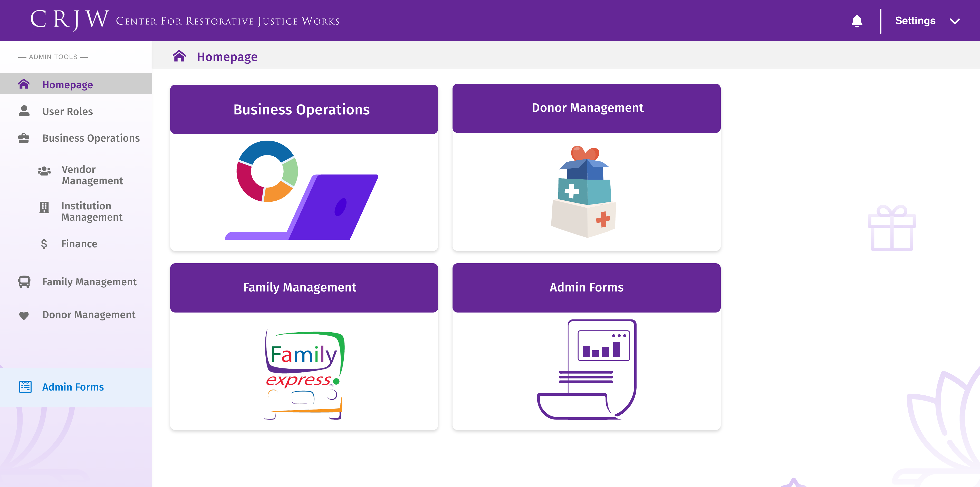Select Admin Forms text in sidebar
The height and width of the screenshot is (487, 980).
click(73, 387)
